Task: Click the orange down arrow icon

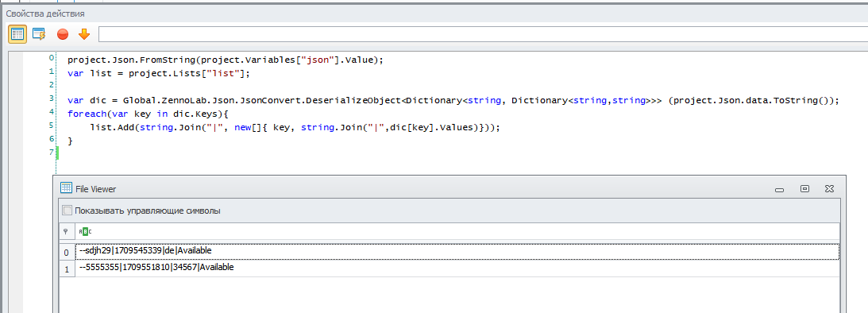Action: [x=84, y=34]
